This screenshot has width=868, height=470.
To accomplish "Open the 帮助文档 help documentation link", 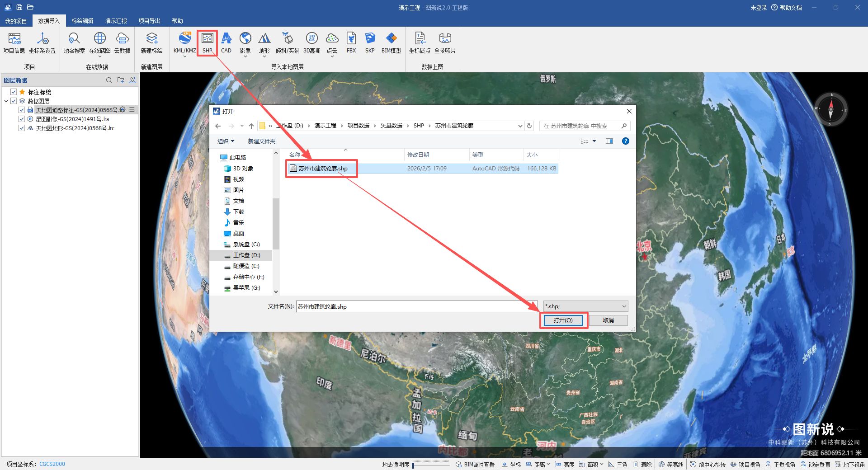I will tap(787, 8).
